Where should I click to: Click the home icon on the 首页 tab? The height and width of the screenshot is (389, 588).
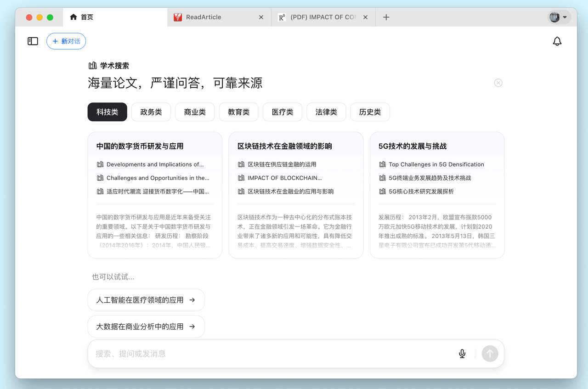(x=73, y=17)
